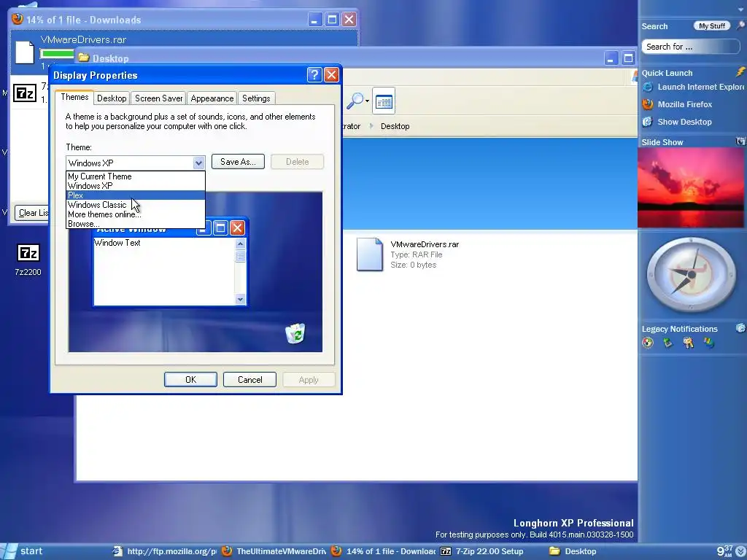747x560 pixels.
Task: Click the download progress bar in Downloads window
Action: point(57,53)
